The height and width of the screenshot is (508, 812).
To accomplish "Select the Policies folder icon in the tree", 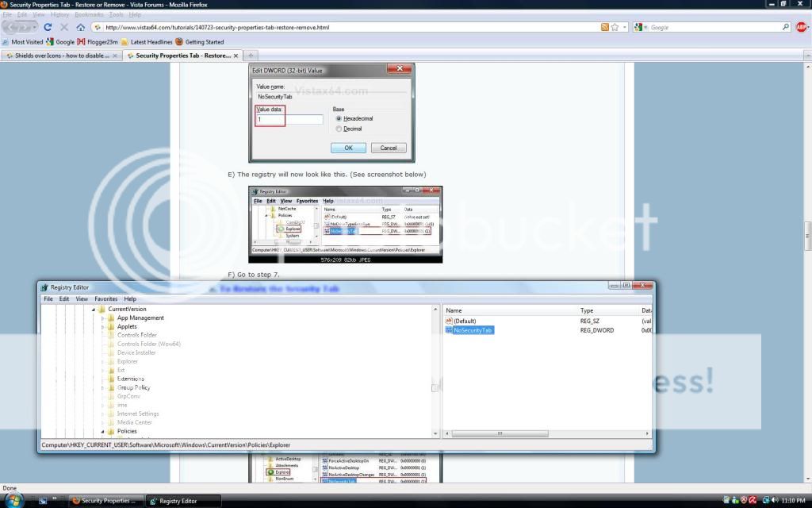I will 111,431.
